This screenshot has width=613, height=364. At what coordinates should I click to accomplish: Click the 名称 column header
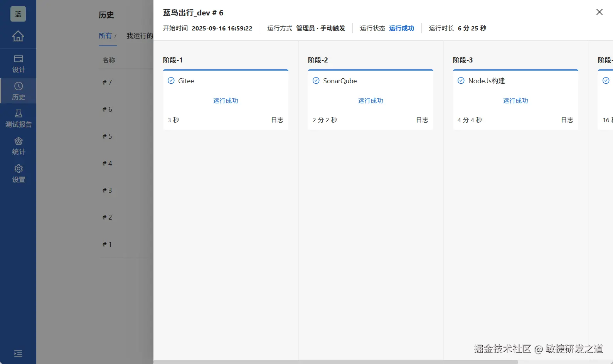109,60
